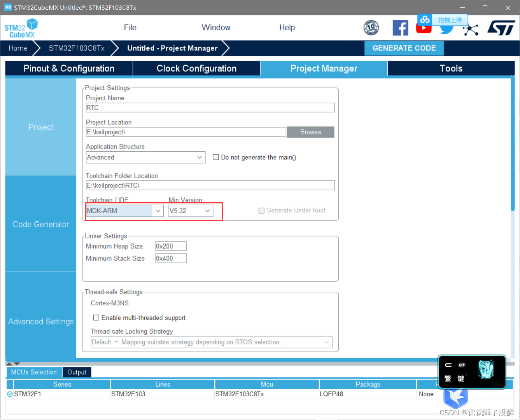Open Thread-safe Locking Strategy dropdown
The width and height of the screenshot is (520, 420).
(212, 342)
